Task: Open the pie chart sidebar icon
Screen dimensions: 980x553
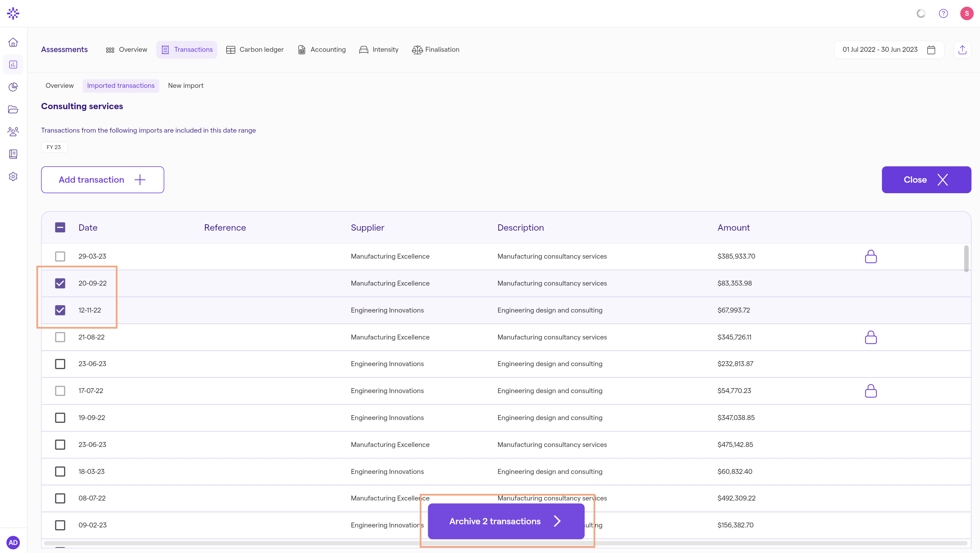Action: pyautogui.click(x=13, y=87)
